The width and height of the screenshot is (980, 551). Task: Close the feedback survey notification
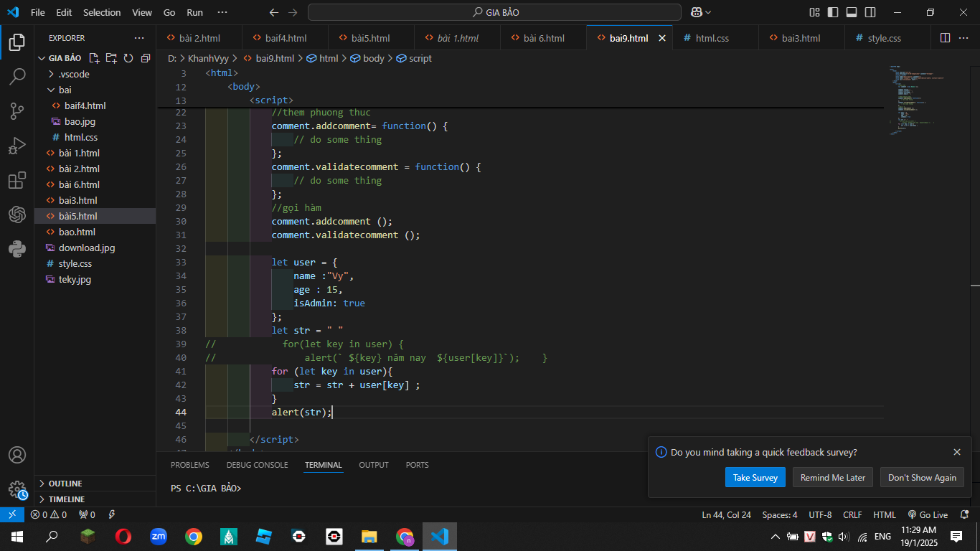pos(957,452)
